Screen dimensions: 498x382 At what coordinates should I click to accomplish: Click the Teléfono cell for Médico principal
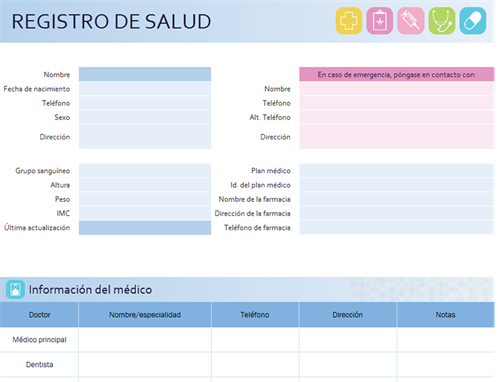click(x=255, y=340)
